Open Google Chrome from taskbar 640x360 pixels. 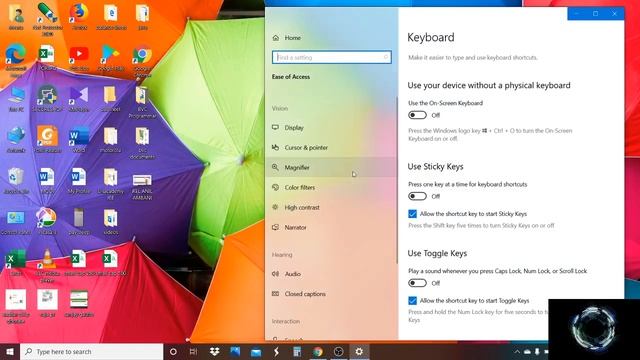[318, 351]
